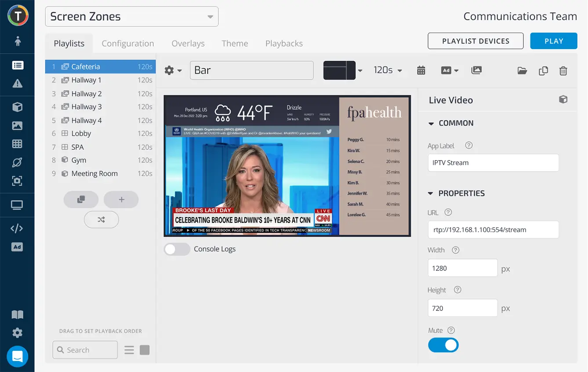Click the Height help question icon
Image resolution: width=588 pixels, height=372 pixels.
click(457, 290)
